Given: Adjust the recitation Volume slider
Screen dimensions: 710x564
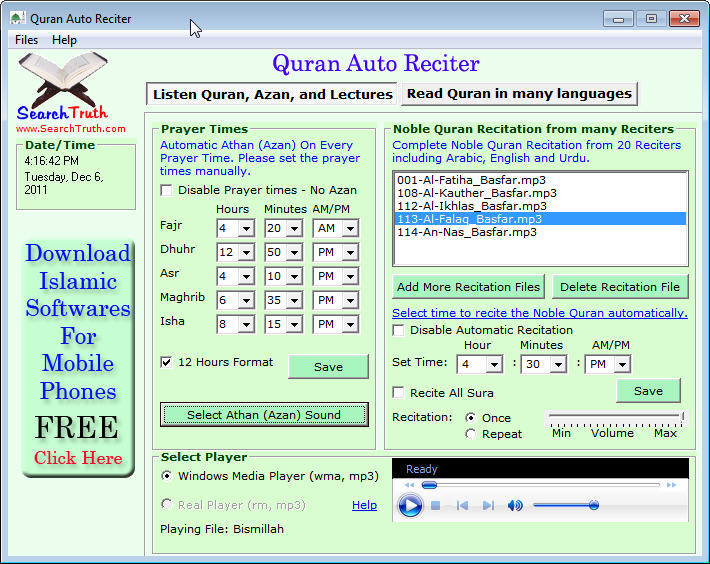Looking at the screenshot, I should coord(615,419).
